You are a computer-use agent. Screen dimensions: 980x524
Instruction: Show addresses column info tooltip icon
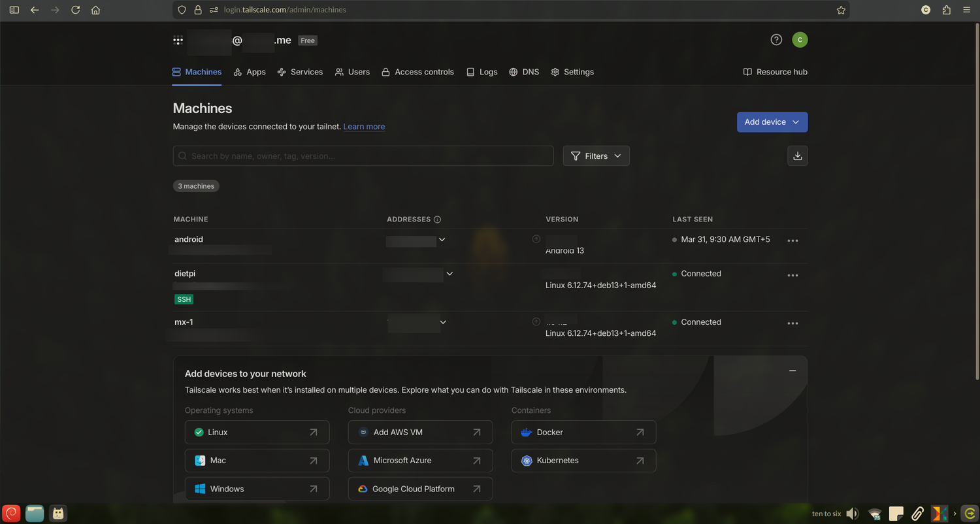tap(438, 220)
